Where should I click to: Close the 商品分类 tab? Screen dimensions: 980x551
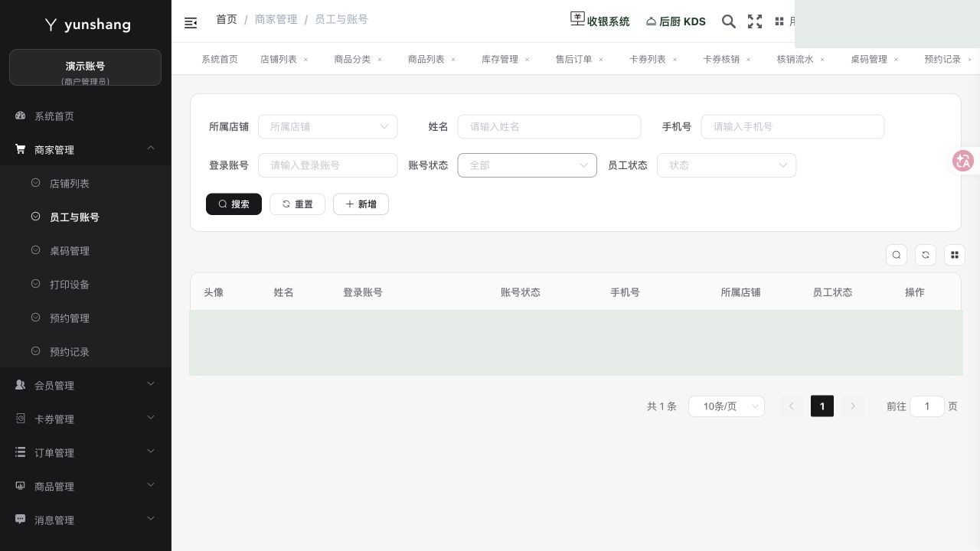coord(380,59)
